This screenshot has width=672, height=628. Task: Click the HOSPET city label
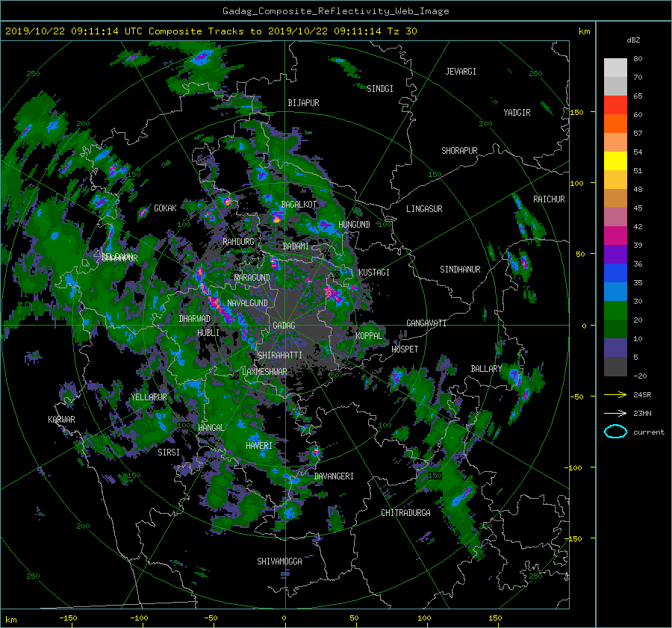point(405,349)
